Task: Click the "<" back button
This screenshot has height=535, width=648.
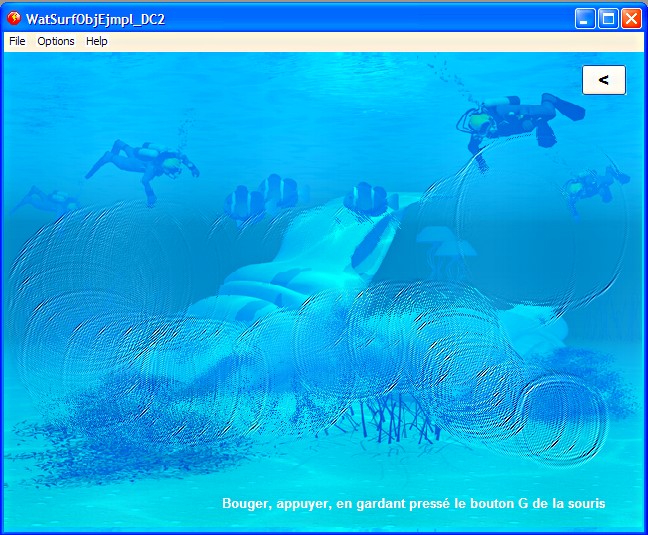Action: (x=604, y=80)
